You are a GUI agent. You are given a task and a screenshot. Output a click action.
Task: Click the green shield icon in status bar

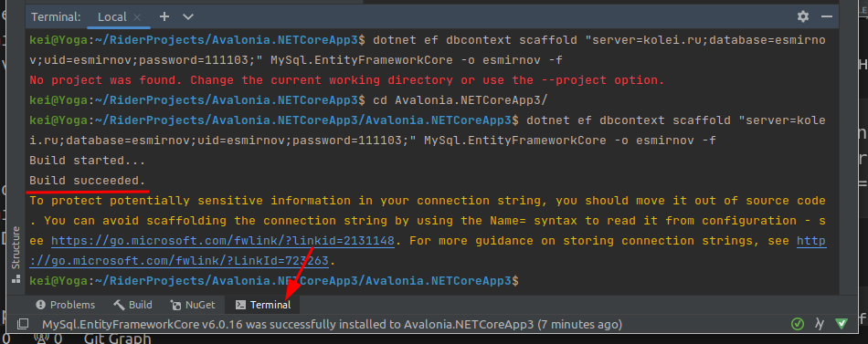pyautogui.click(x=841, y=324)
